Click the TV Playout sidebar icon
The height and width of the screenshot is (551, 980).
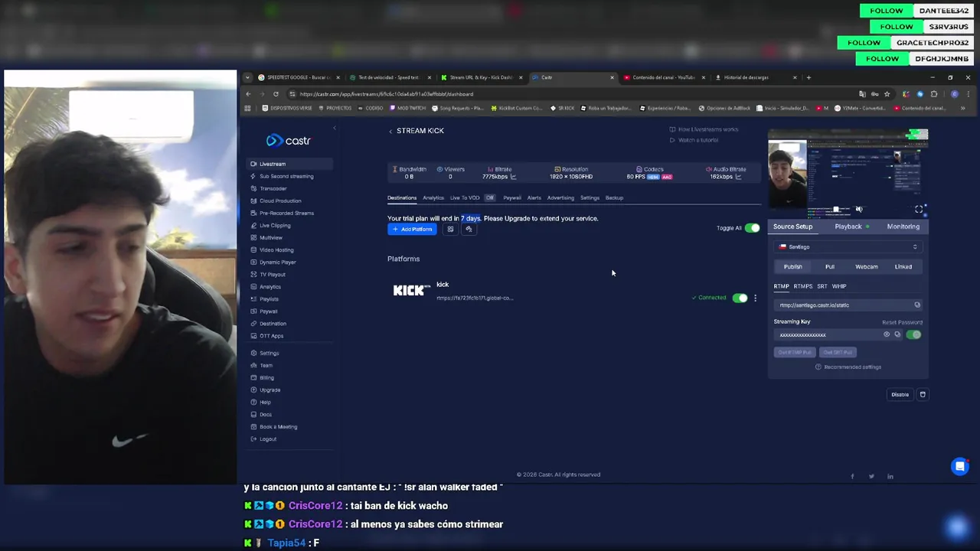(x=253, y=274)
